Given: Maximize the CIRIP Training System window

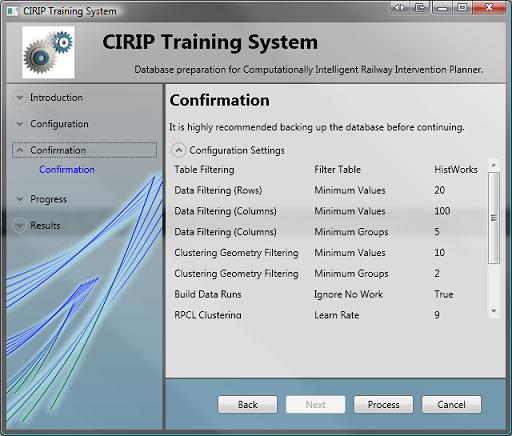Looking at the screenshot, I should 462,7.
